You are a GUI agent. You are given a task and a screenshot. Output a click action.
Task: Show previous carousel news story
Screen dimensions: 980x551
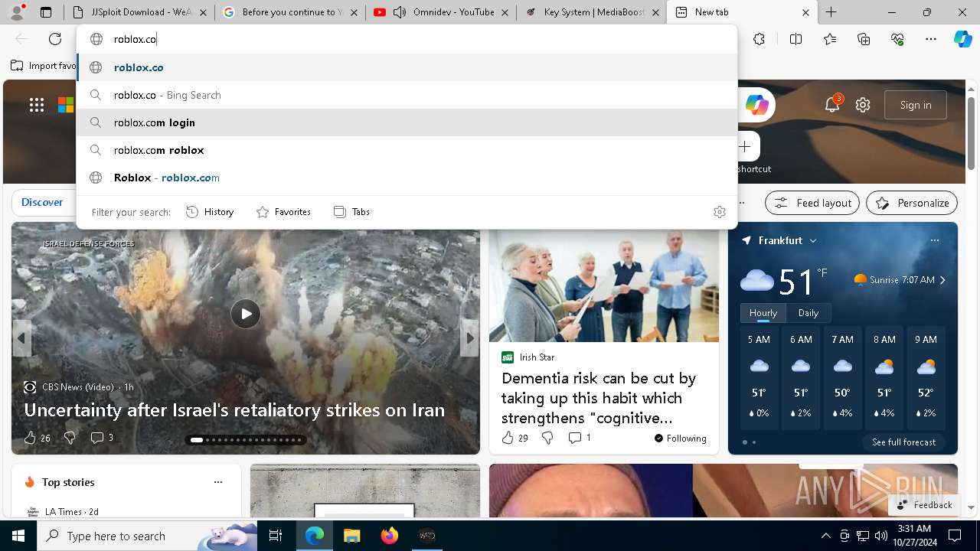click(x=21, y=337)
